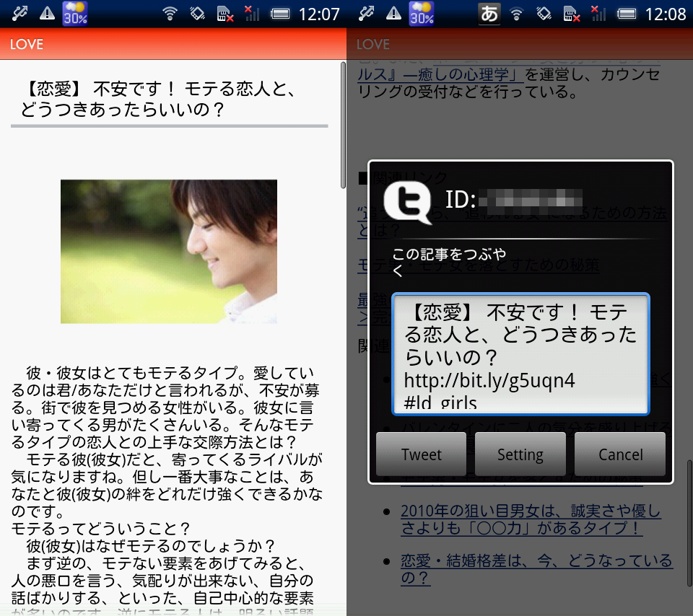This screenshot has height=616, width=693.
Task: Tap the warning triangle in right status bar
Action: coord(393,14)
